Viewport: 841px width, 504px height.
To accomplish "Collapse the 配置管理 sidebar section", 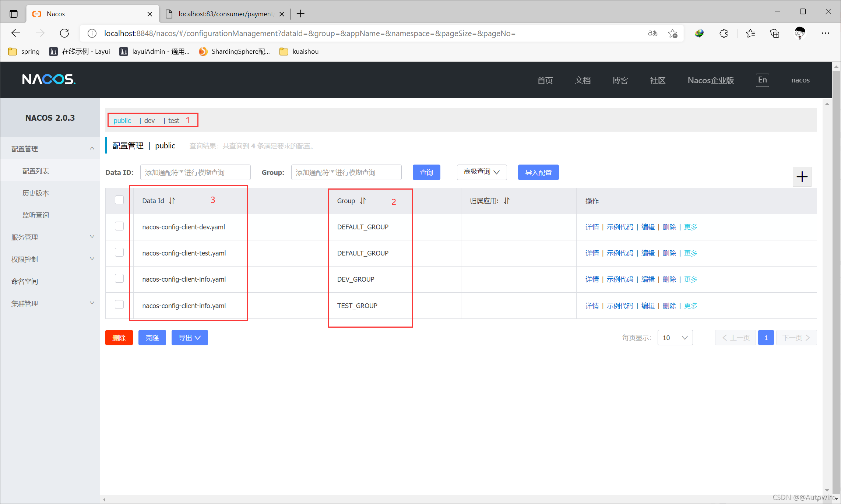I will tap(50, 149).
